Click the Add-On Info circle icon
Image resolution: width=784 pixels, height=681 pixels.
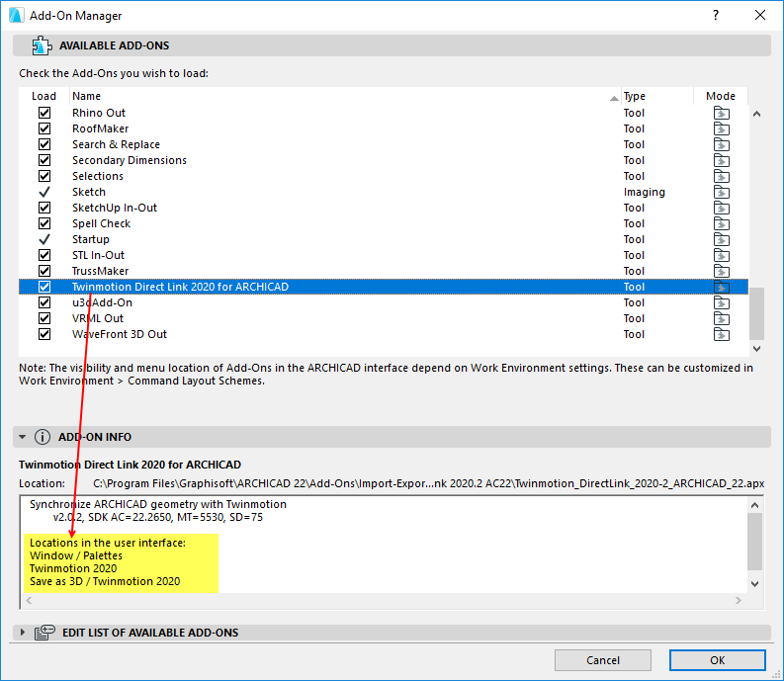(x=43, y=437)
